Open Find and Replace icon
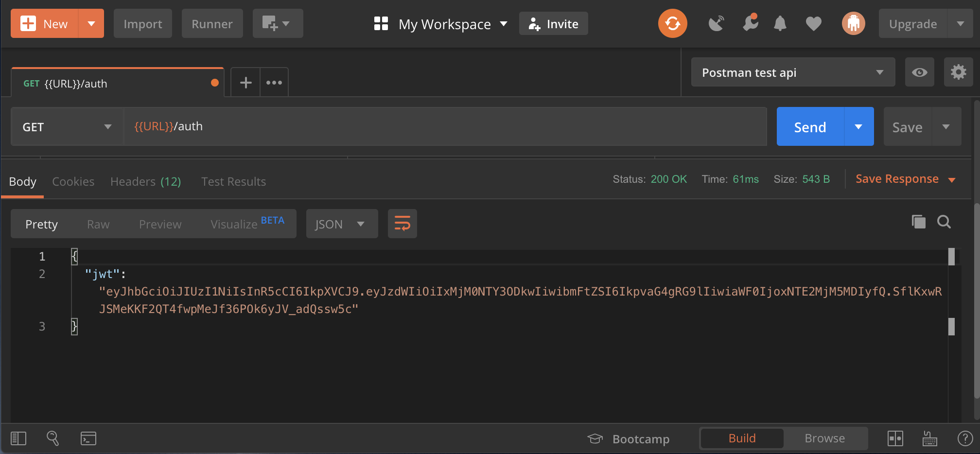Screen dimensions: 980x454 click(x=52, y=438)
